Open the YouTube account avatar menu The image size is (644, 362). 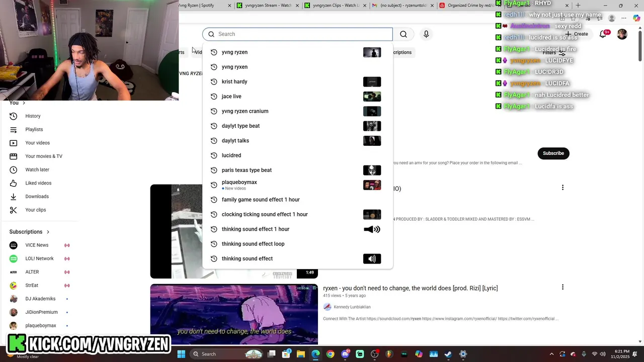[x=622, y=34]
